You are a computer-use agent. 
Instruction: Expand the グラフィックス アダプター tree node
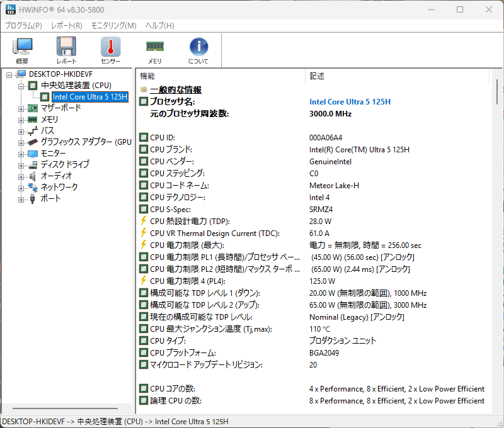21,142
